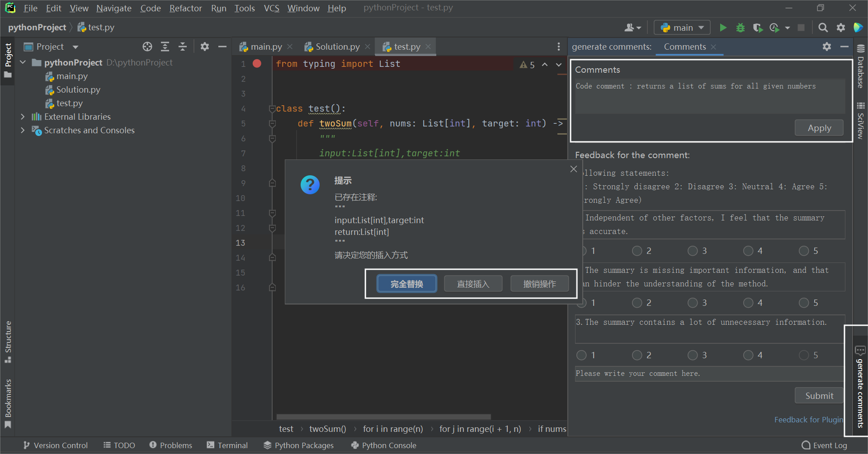Select rating 2 for missing information statement
Viewport: 868px width, 454px height.
pos(637,303)
